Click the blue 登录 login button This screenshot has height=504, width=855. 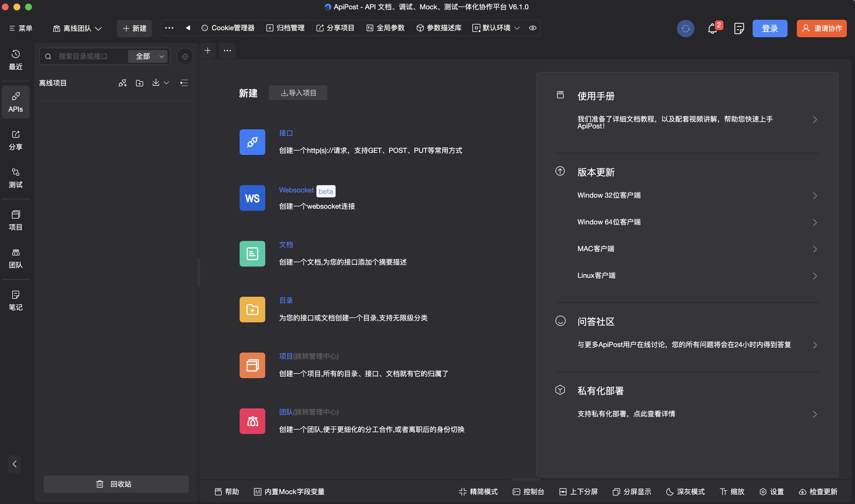click(x=770, y=28)
